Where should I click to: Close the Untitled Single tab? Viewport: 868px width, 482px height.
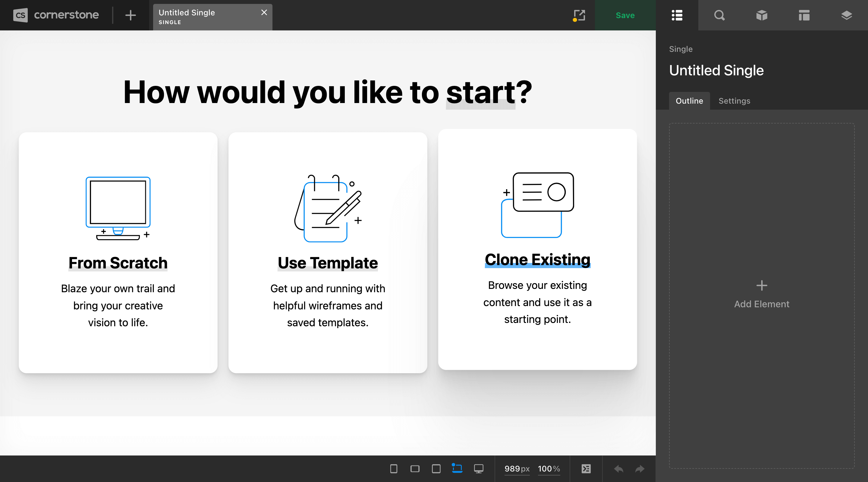pos(264,12)
